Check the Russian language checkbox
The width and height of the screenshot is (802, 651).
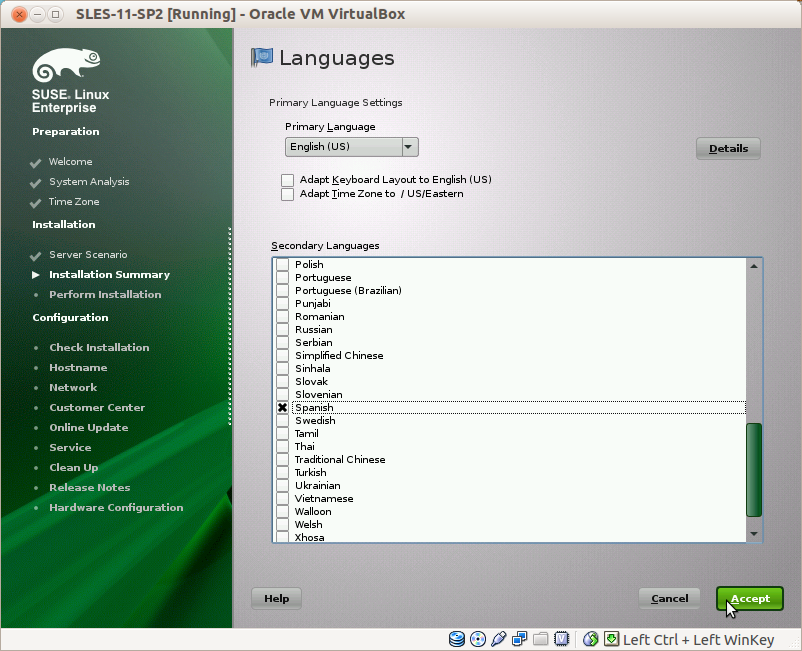pyautogui.click(x=282, y=329)
